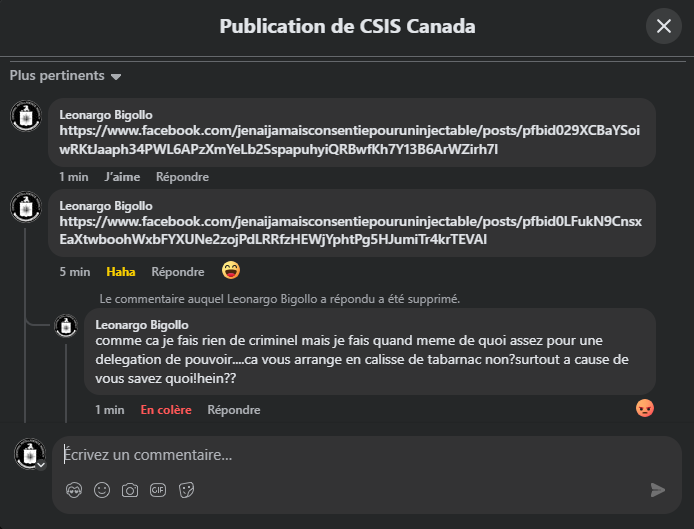Toggle Haha reaction on second comment
This screenshot has width=694, height=529.
[x=121, y=272]
